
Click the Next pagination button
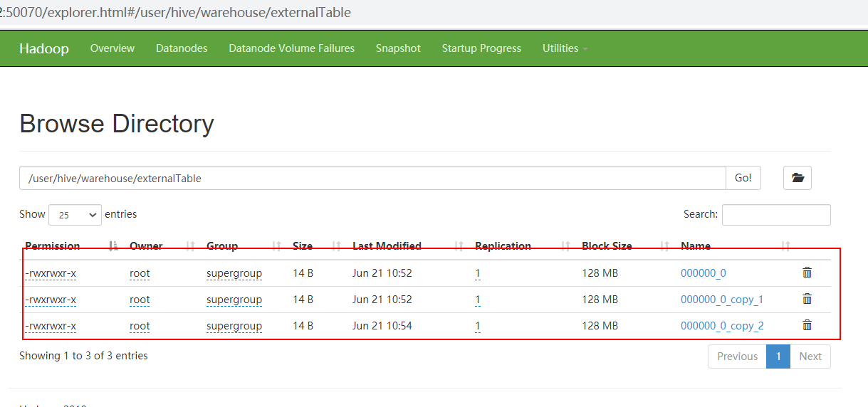coord(810,356)
